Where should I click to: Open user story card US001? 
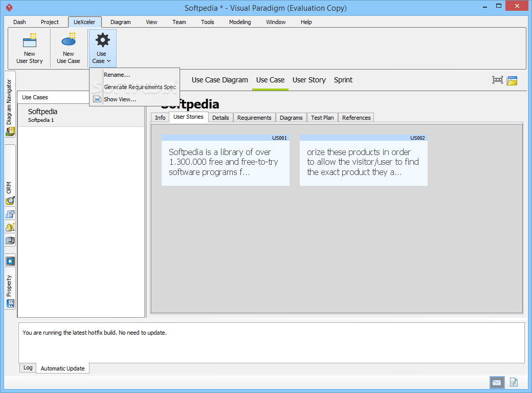click(225, 160)
